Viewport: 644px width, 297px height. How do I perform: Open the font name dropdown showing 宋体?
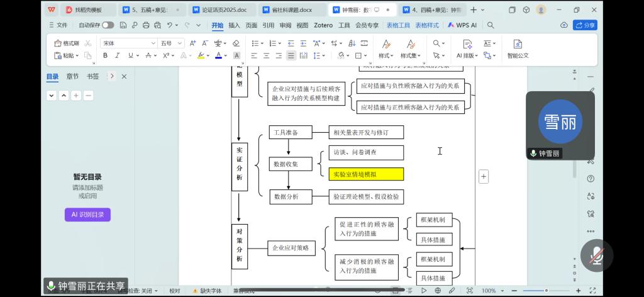[129, 43]
